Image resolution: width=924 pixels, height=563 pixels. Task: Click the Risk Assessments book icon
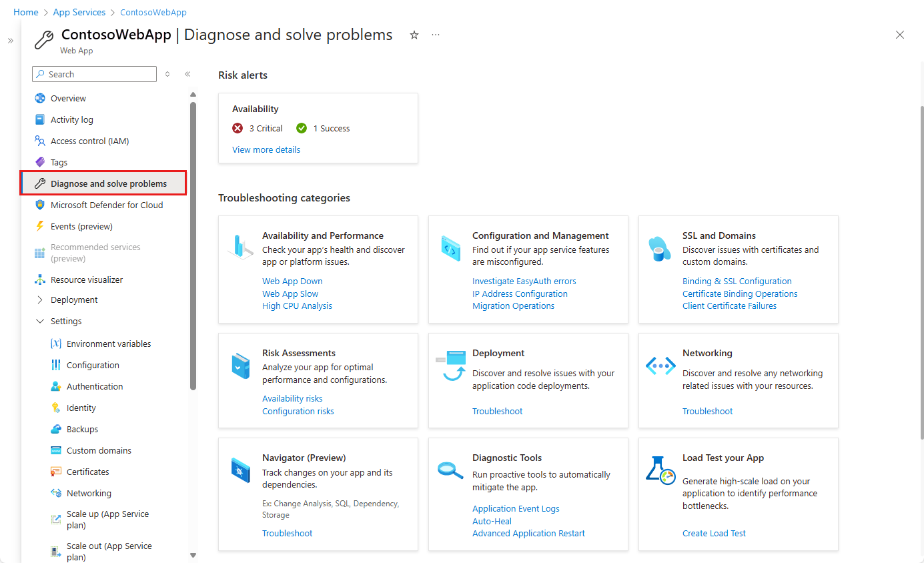click(x=240, y=366)
